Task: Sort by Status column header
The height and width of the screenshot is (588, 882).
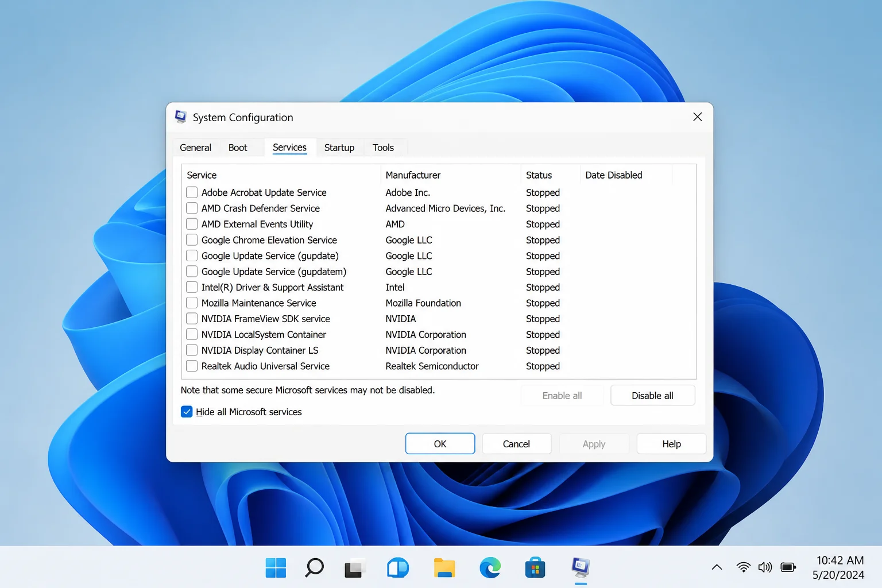Action: click(551, 175)
